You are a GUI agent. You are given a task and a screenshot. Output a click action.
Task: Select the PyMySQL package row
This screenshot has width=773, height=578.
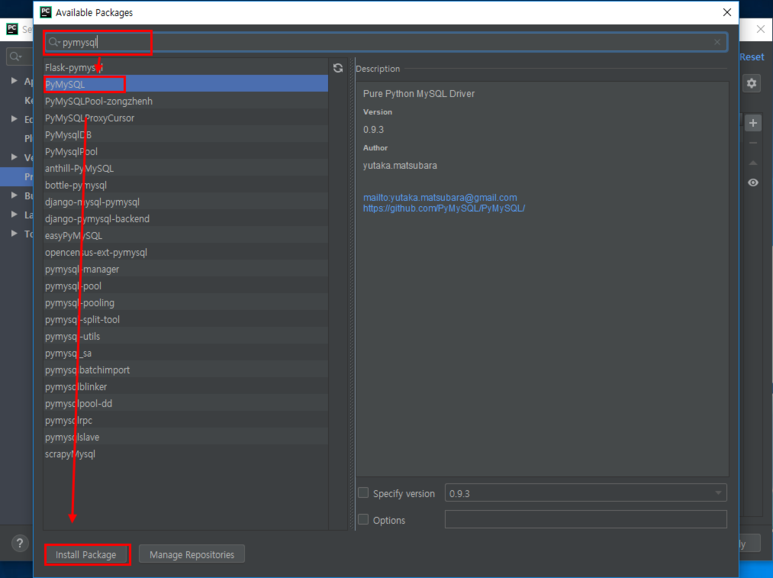(x=186, y=84)
